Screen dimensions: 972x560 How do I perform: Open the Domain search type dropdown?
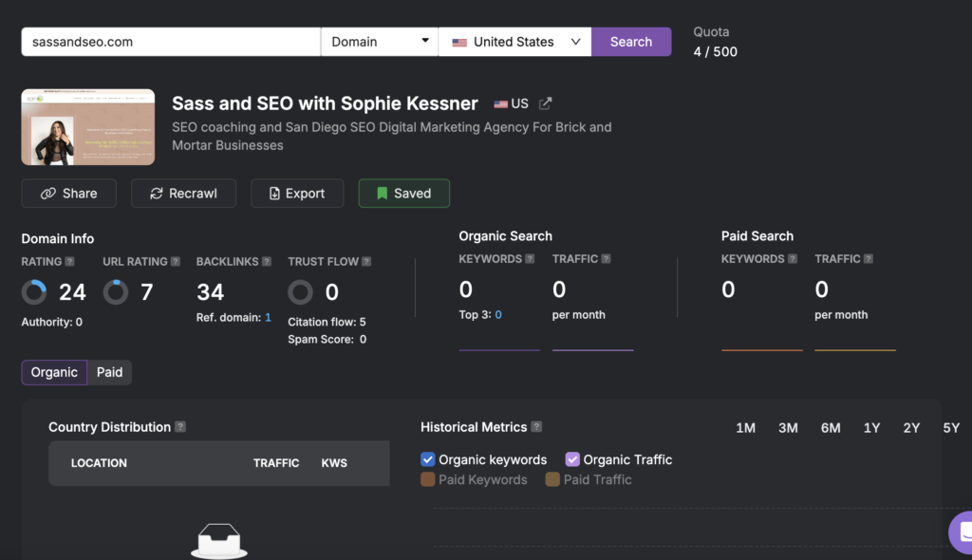[x=380, y=42]
